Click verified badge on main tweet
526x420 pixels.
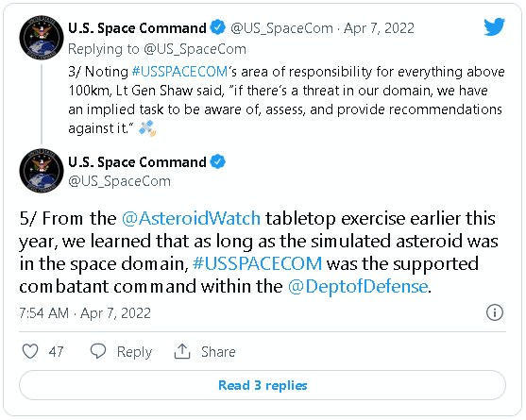click(x=218, y=162)
